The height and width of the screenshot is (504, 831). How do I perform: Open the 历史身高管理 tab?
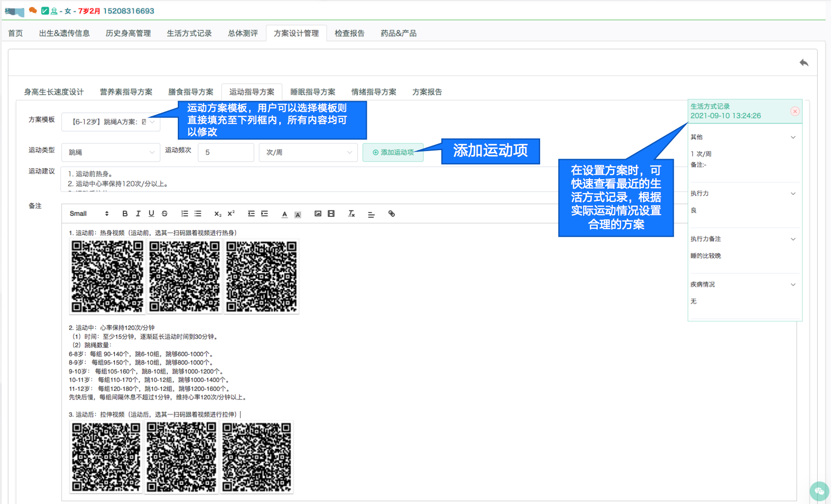coord(128,33)
